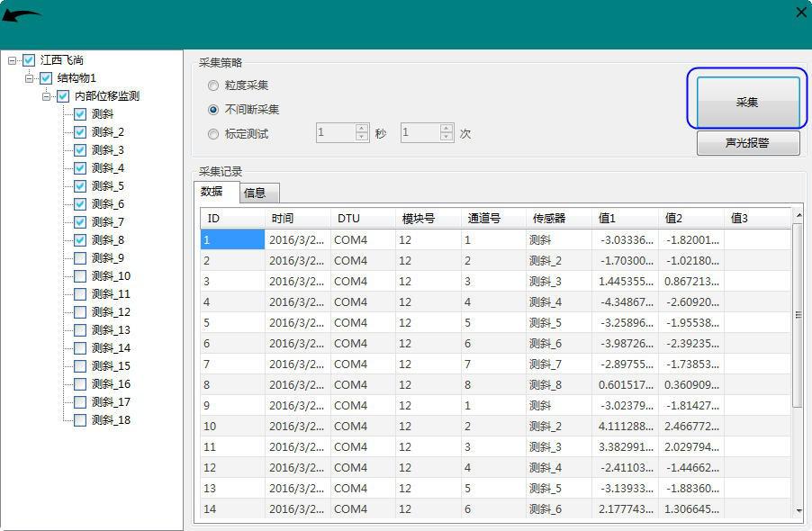Screen dimensions: 812x531
Task: Select the 粒度采集 radio button
Action: 212,85
